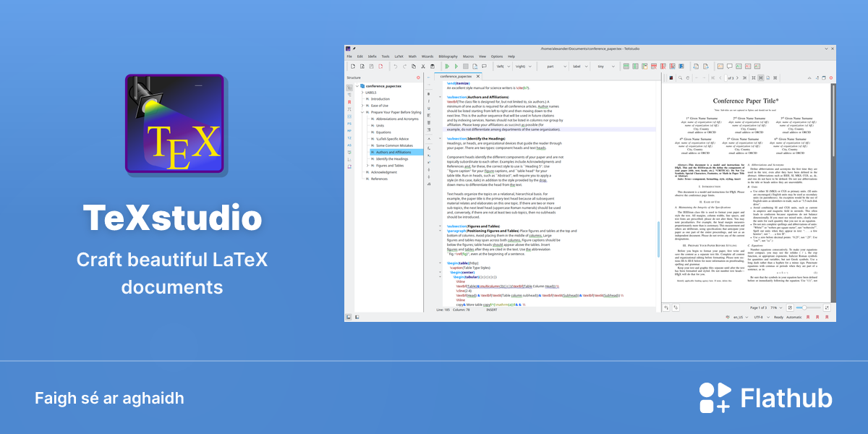Viewport: 868px width, 434px height.
Task: Open the \left( delimiter dropdown
Action: pos(503,67)
